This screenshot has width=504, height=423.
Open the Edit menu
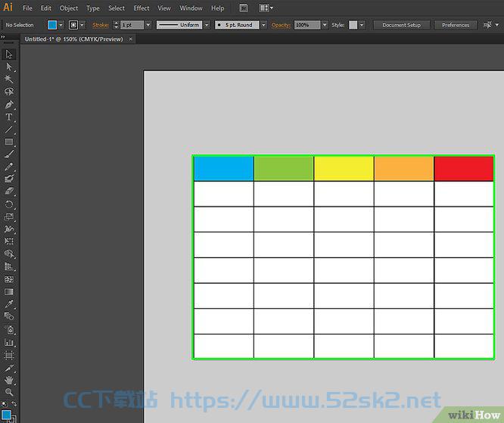coord(46,8)
